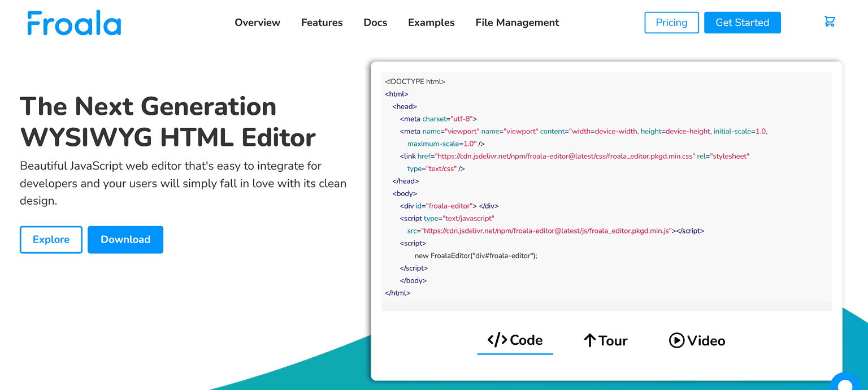Click the 'Beautiful JavaScript web editor' paragraph
The height and width of the screenshot is (390, 868).
coord(183,183)
